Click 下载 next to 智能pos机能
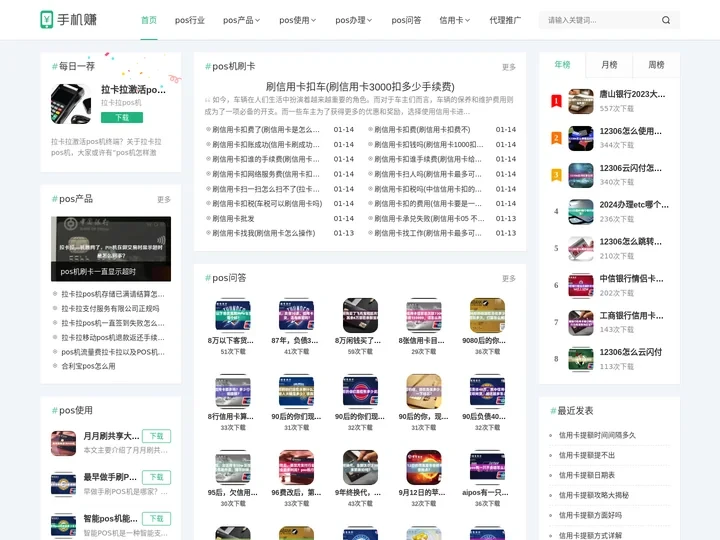This screenshot has height=540, width=720. click(157, 518)
